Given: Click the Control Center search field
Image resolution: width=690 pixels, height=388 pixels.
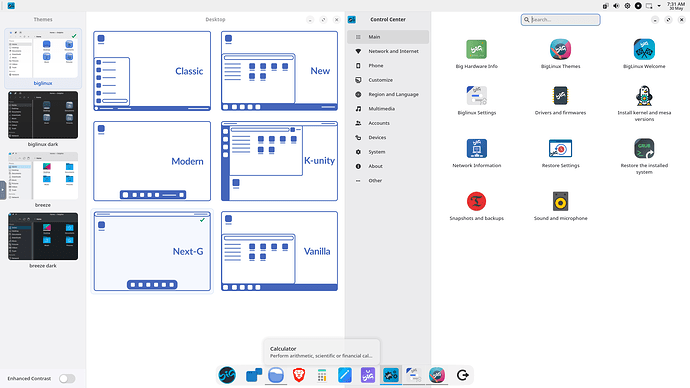Looking at the screenshot, I should coord(560,20).
